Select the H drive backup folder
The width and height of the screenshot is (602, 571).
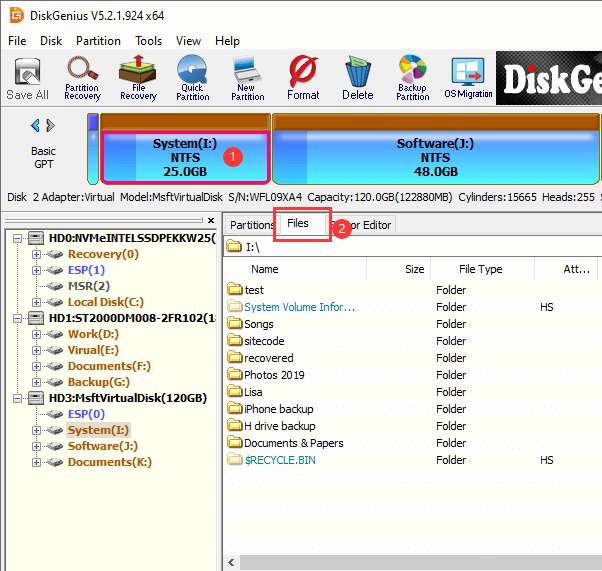coord(280,426)
